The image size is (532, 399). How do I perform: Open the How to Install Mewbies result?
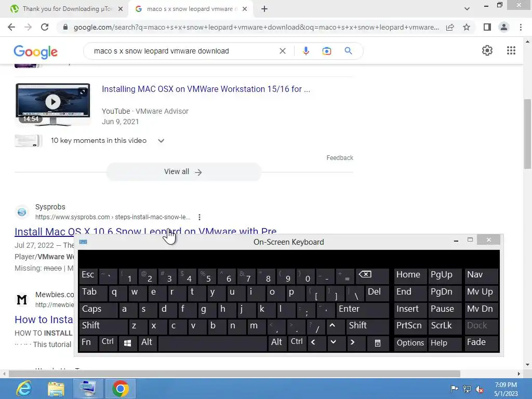[x=44, y=320]
